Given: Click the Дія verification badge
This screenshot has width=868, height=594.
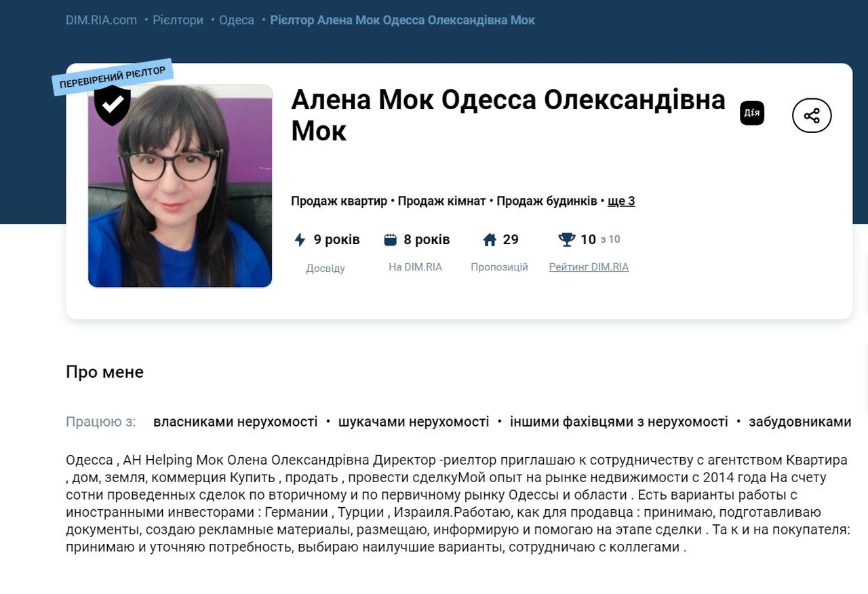Looking at the screenshot, I should (x=752, y=113).
